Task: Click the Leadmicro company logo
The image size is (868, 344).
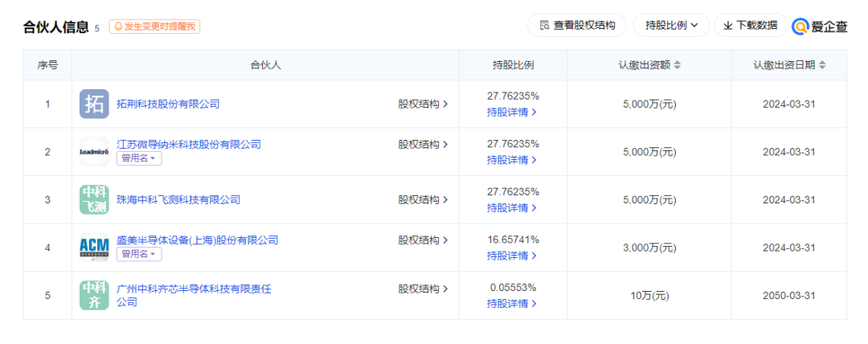Action: pyautogui.click(x=94, y=152)
